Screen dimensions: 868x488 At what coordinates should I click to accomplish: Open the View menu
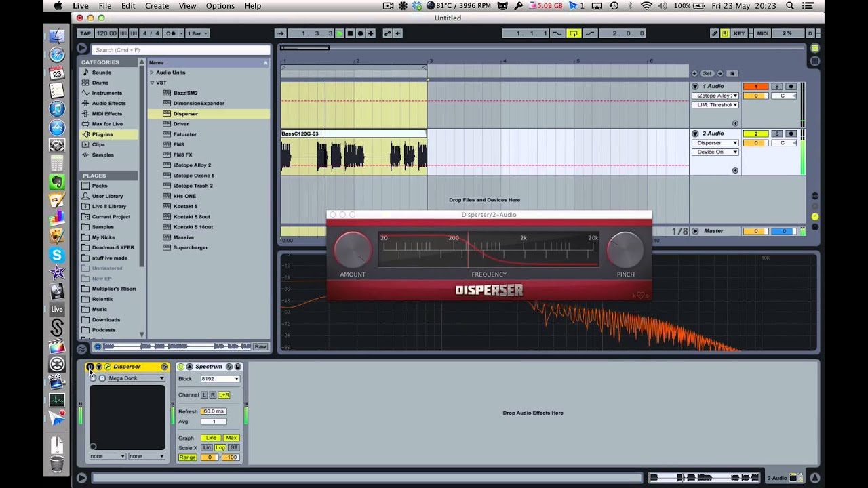187,6
